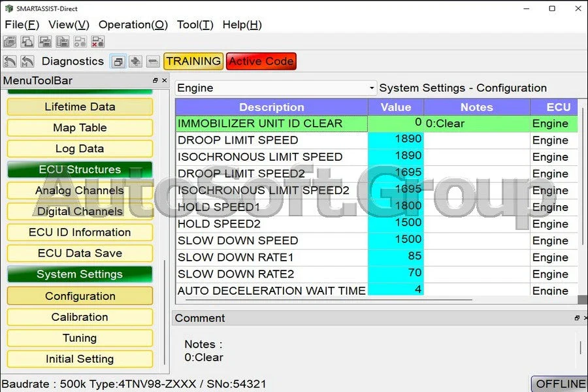The image size is (588, 392).
Task: Open the Tool menu
Action: pos(195,25)
